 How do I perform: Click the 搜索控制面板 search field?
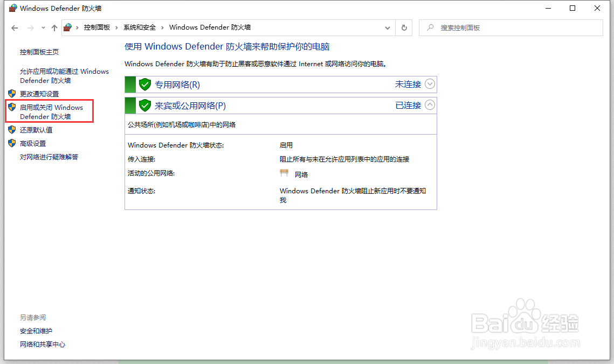(510, 28)
